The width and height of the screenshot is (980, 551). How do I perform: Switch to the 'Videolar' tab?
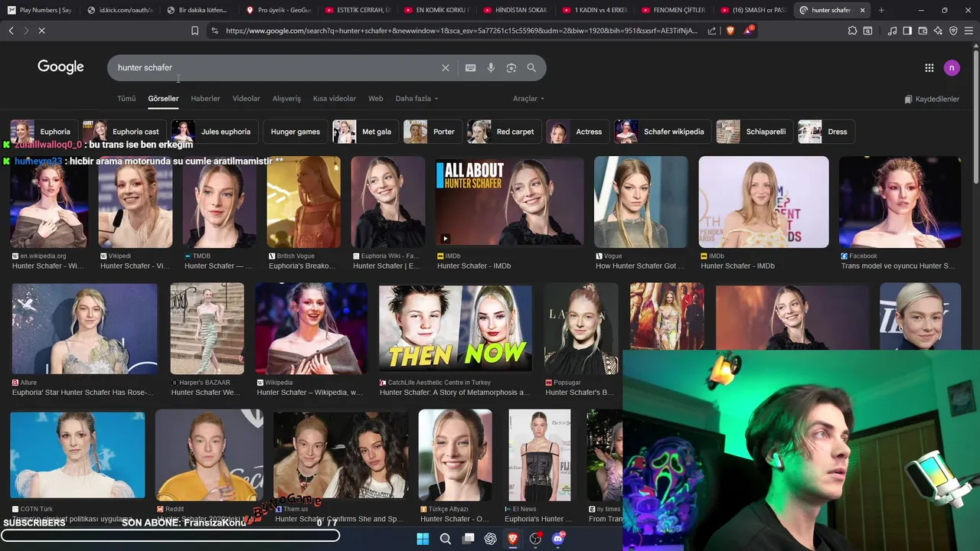(247, 99)
